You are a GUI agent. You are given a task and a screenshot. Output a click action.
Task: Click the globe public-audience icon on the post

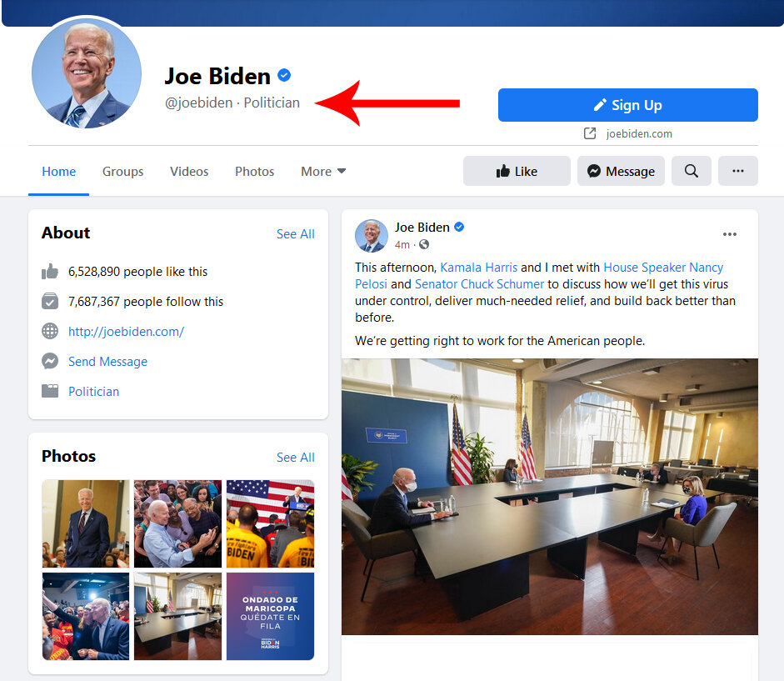(424, 244)
